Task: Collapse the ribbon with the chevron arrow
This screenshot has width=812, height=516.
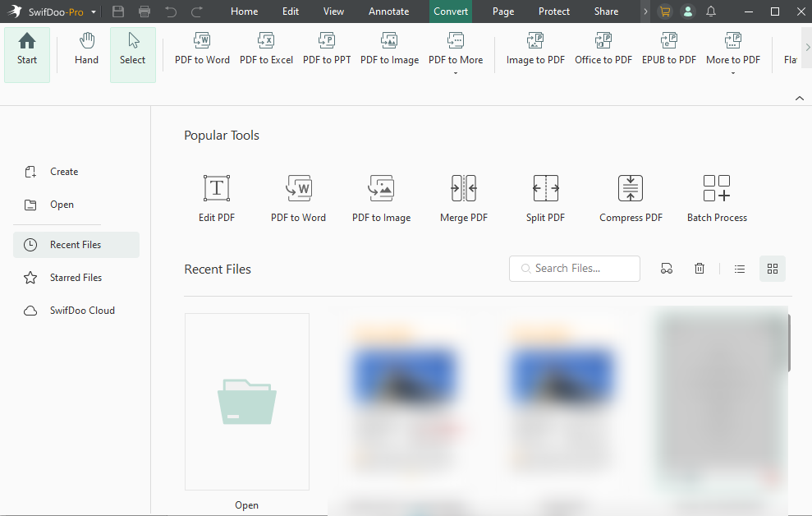Action: click(799, 97)
